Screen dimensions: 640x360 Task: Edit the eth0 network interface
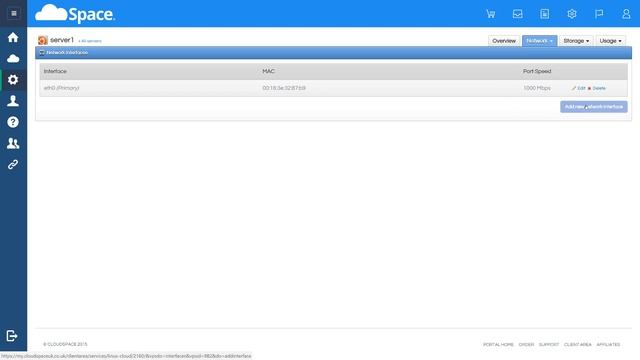tap(578, 88)
